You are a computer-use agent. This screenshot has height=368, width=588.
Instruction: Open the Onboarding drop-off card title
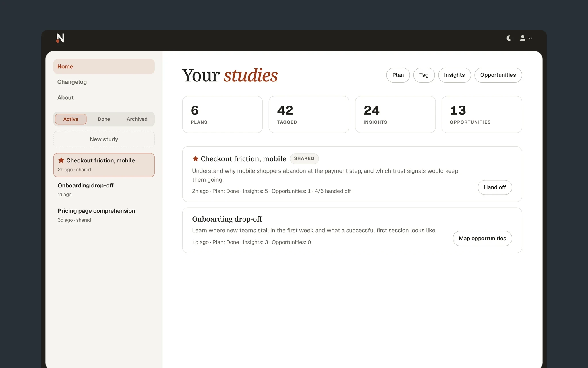227,219
